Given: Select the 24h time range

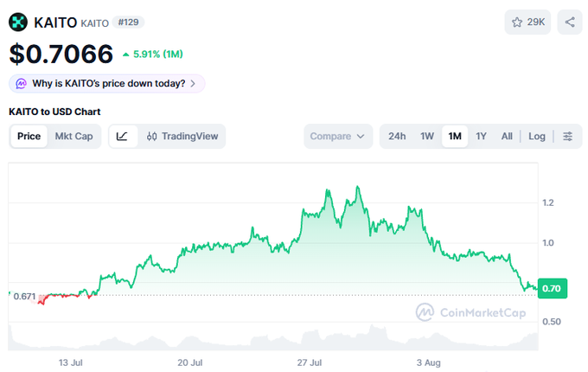Looking at the screenshot, I should [x=397, y=136].
